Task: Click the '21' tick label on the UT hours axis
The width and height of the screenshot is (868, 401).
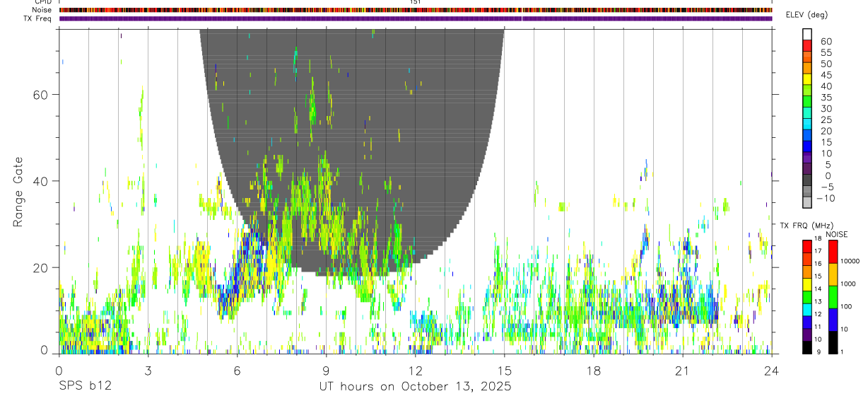Action: [x=682, y=371]
